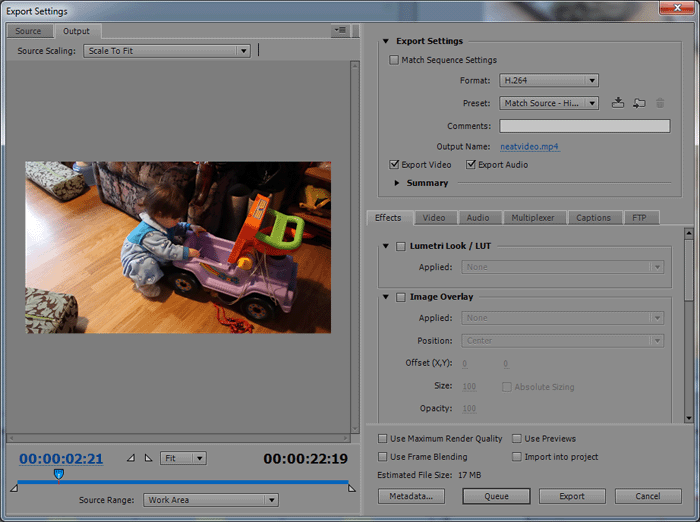Open the Position Center dropdown

[562, 341]
